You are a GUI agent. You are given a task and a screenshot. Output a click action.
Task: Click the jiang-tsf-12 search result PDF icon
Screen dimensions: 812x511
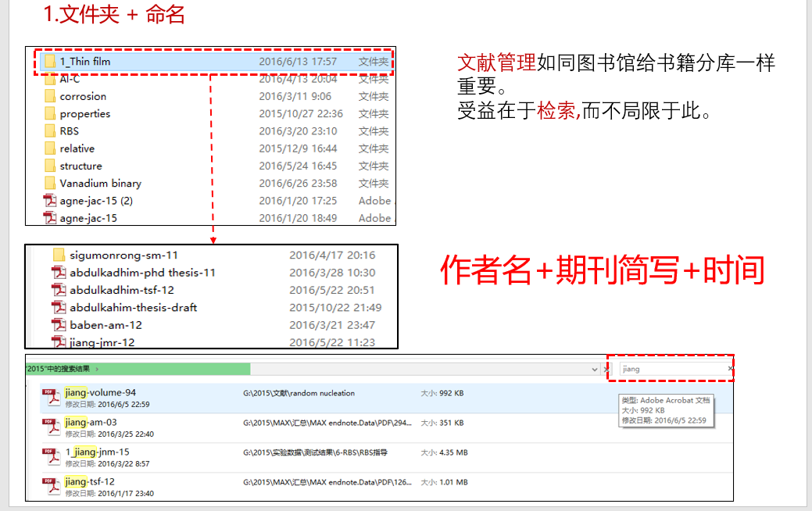52,487
